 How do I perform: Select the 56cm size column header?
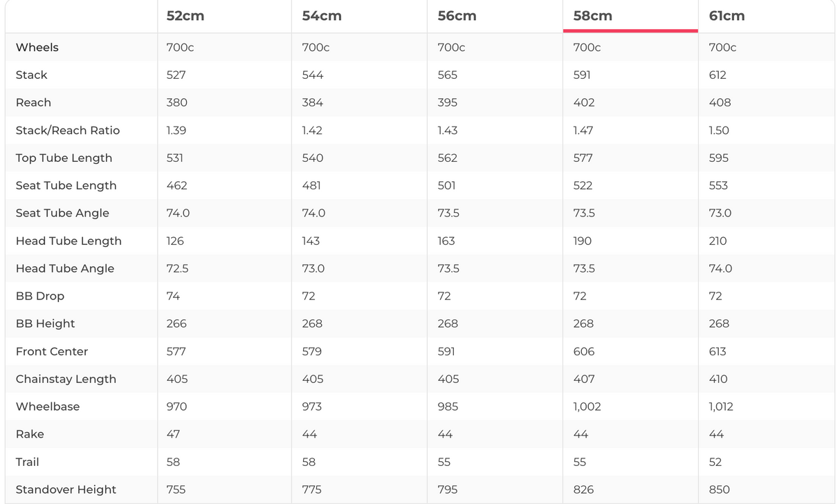457,16
